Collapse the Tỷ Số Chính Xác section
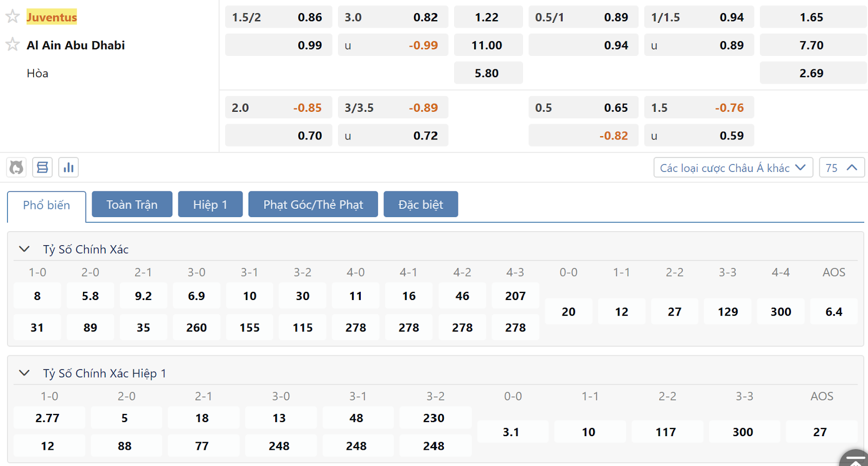This screenshot has width=868, height=466. click(24, 249)
